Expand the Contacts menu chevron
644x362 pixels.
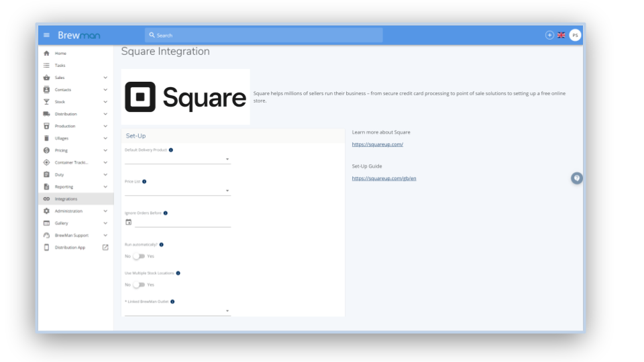point(105,89)
